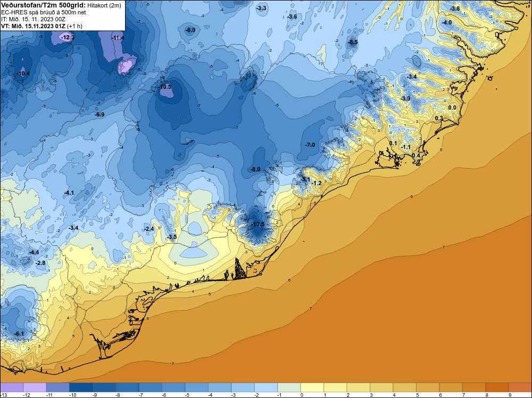Select legend swatch between 2 and 3

358,387
